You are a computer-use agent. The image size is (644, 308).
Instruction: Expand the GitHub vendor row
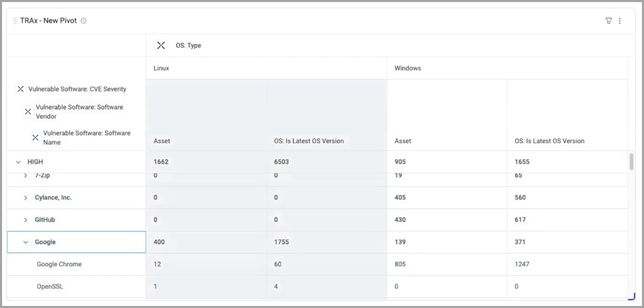[x=26, y=220]
